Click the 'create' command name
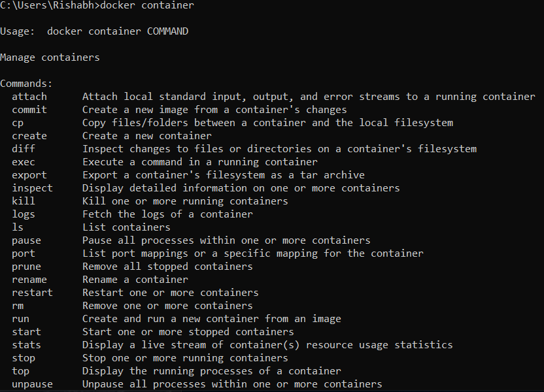This screenshot has height=392, width=544. pyautogui.click(x=29, y=136)
